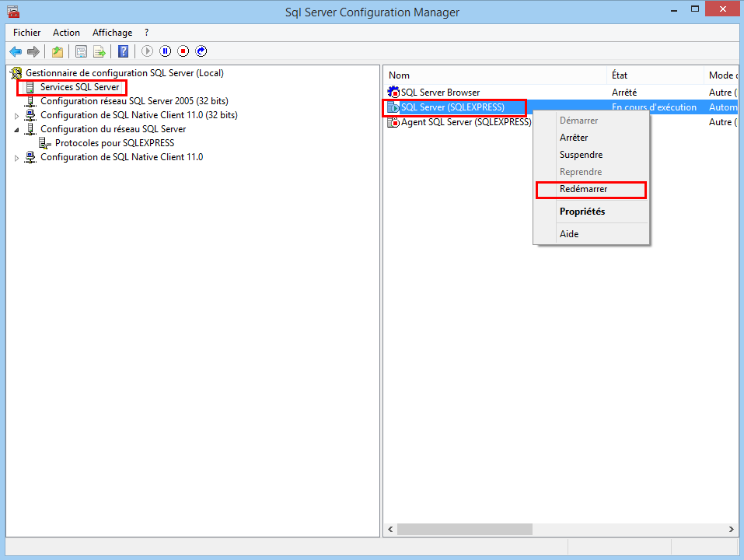Select the SQL Server (SQLEXPRESS) row name
Viewport: 744px width, 560px height.
click(452, 107)
